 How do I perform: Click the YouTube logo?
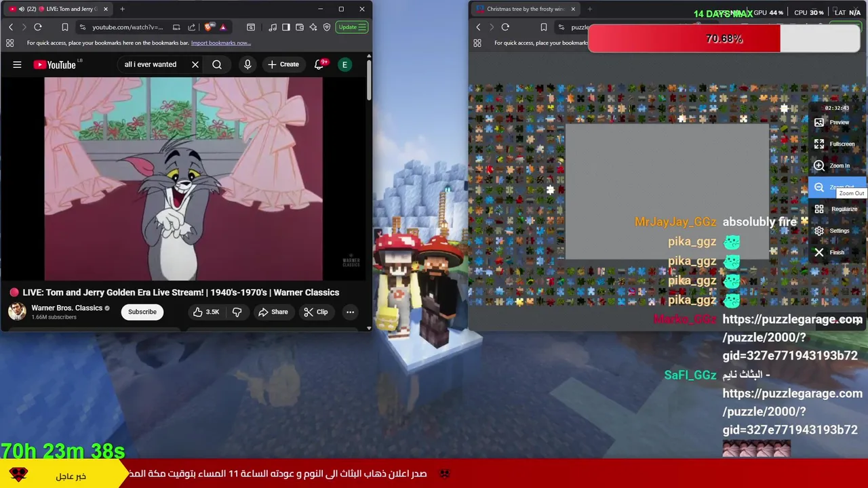click(56, 64)
